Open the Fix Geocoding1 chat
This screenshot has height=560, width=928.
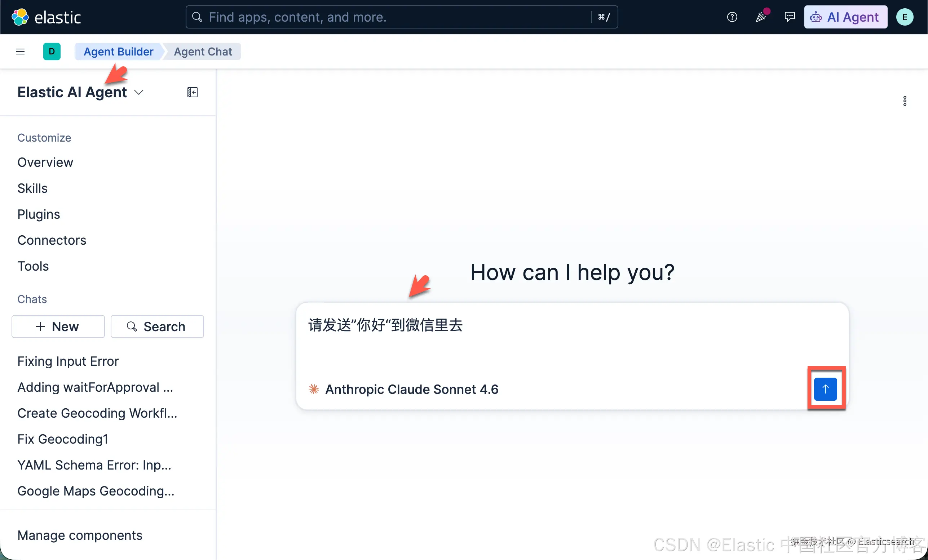coord(63,439)
